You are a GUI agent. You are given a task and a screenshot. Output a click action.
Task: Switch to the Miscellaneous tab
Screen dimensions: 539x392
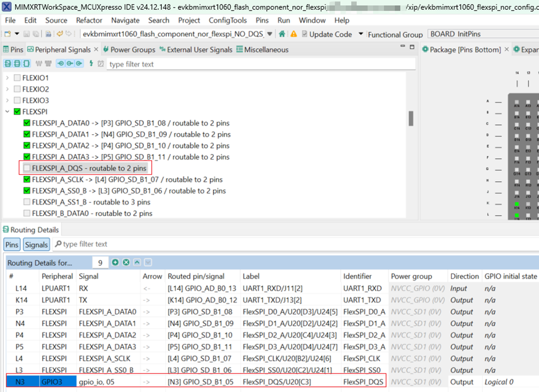click(x=263, y=50)
